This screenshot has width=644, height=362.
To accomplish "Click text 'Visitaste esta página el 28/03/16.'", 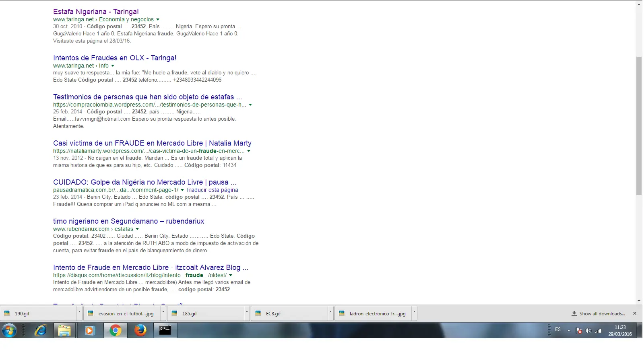I will tap(92, 41).
